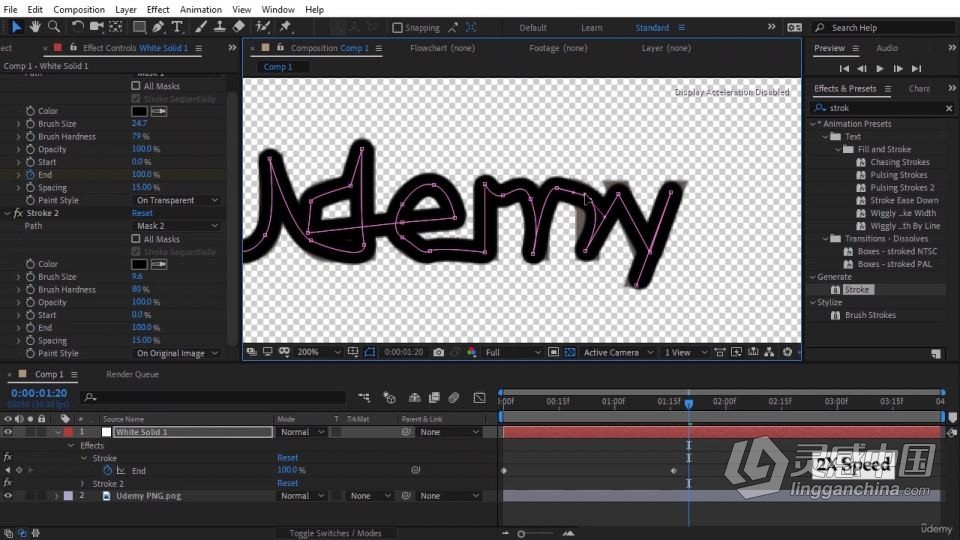This screenshot has width=960, height=540.
Task: Check All Masks under Stroke 1
Action: pos(136,86)
